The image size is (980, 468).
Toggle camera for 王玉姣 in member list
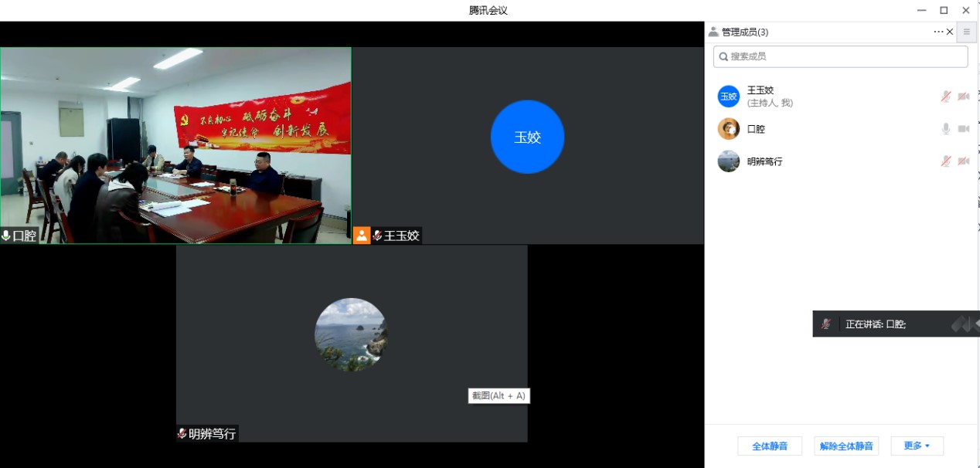tap(963, 97)
